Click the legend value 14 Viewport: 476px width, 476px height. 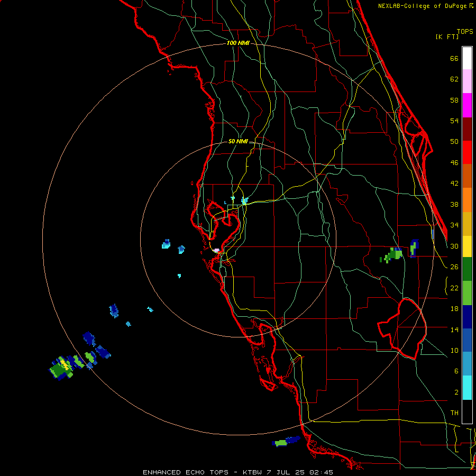coord(454,329)
